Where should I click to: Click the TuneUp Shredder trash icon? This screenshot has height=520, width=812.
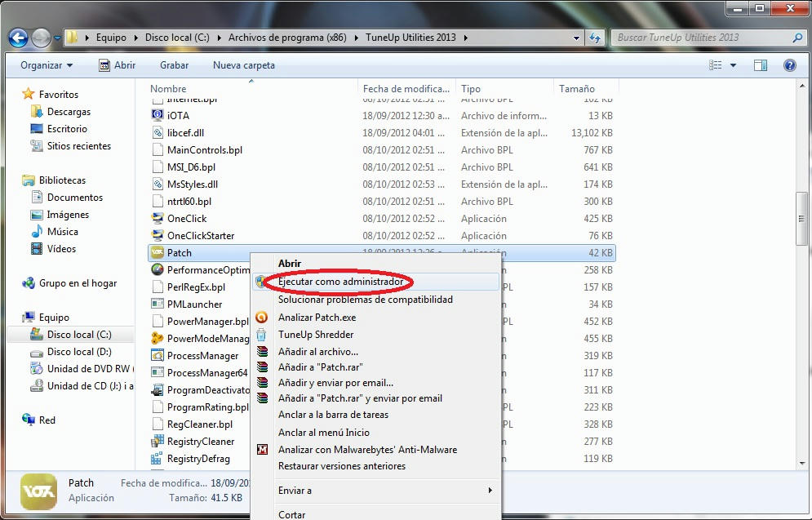coord(262,335)
